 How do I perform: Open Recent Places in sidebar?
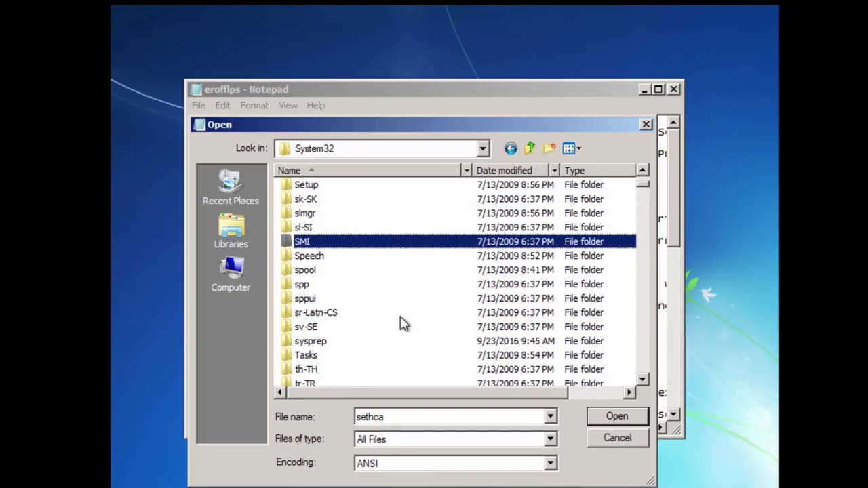231,188
